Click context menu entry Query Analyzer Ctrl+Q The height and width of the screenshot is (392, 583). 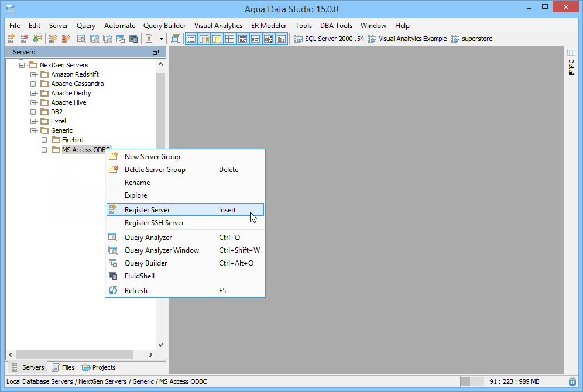tap(185, 238)
